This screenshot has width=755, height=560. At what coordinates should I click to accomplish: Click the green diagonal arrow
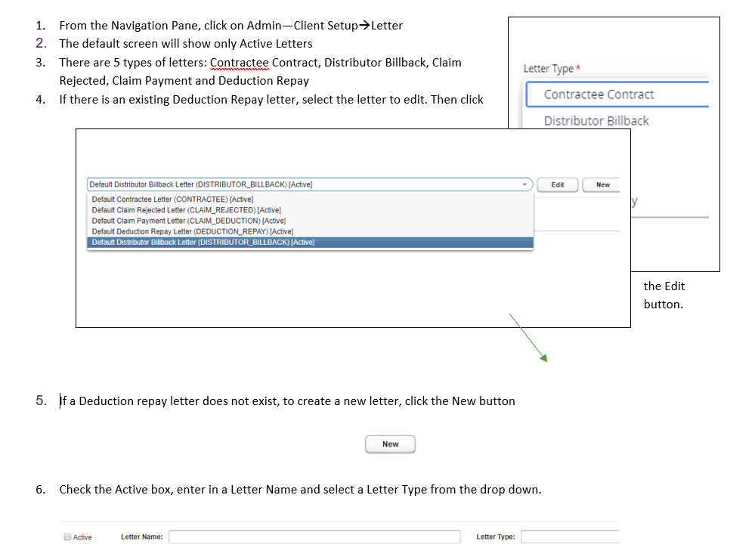pyautogui.click(x=528, y=336)
